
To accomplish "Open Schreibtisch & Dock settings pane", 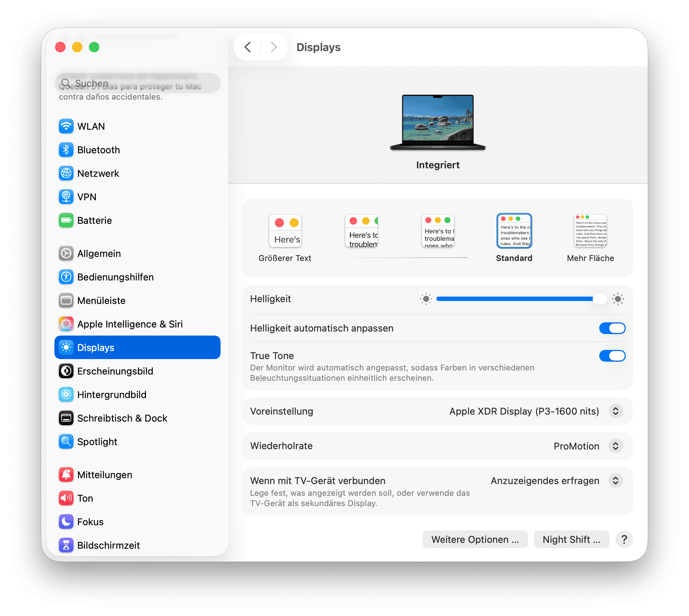I will [x=122, y=418].
